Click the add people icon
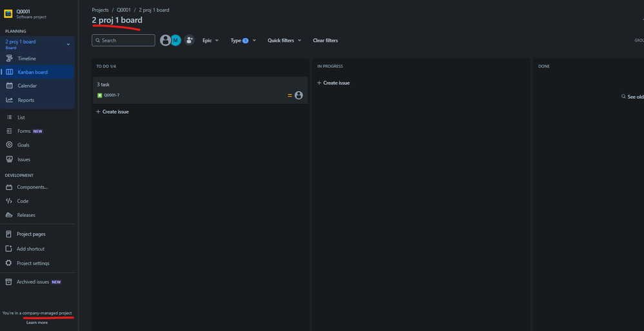Screen dimensions: 644x331 (189, 40)
